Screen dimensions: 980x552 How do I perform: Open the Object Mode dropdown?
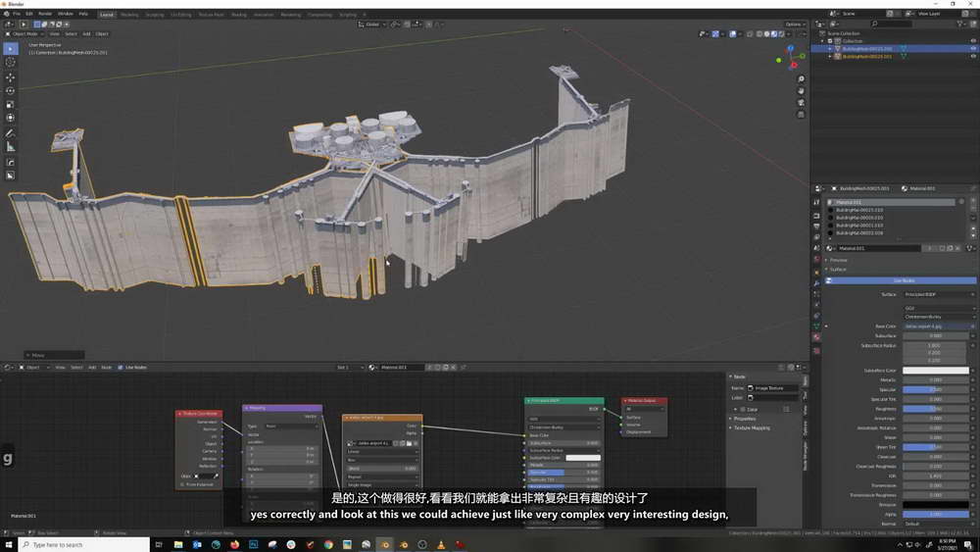pos(24,33)
